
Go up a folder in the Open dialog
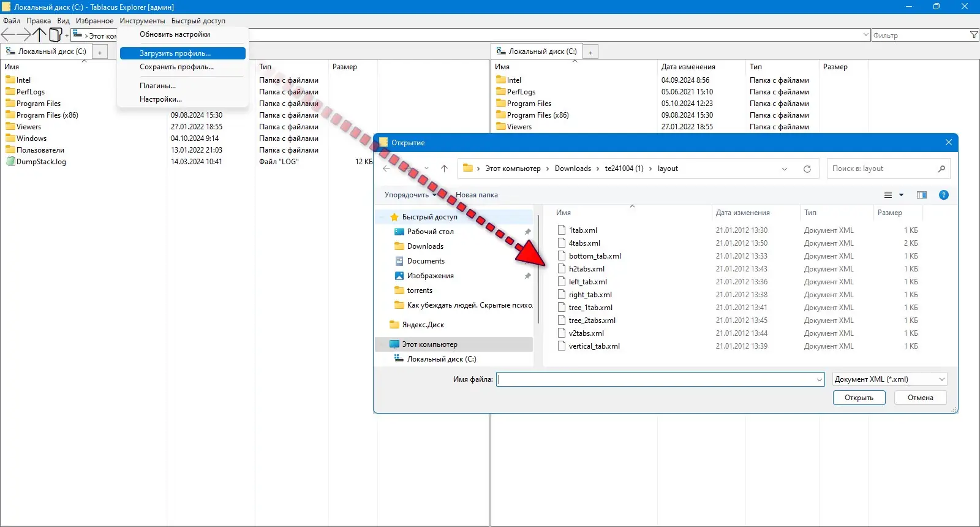point(444,169)
